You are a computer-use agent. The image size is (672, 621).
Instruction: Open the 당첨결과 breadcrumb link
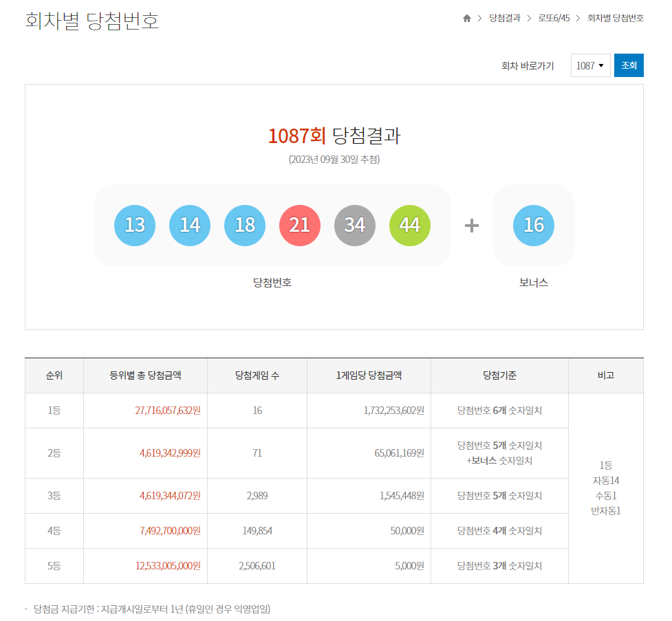[504, 18]
